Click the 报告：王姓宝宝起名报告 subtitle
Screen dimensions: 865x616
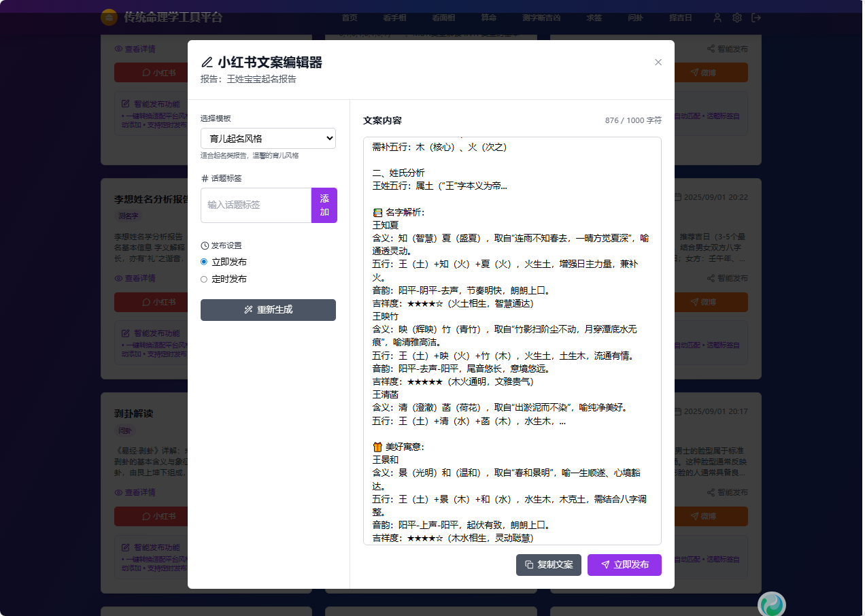pos(248,79)
